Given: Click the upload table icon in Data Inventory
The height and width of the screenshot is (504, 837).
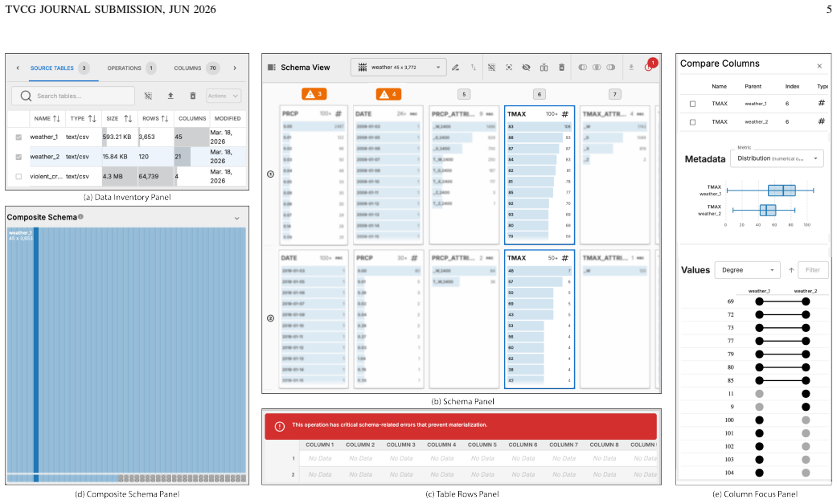Looking at the screenshot, I should (170, 96).
